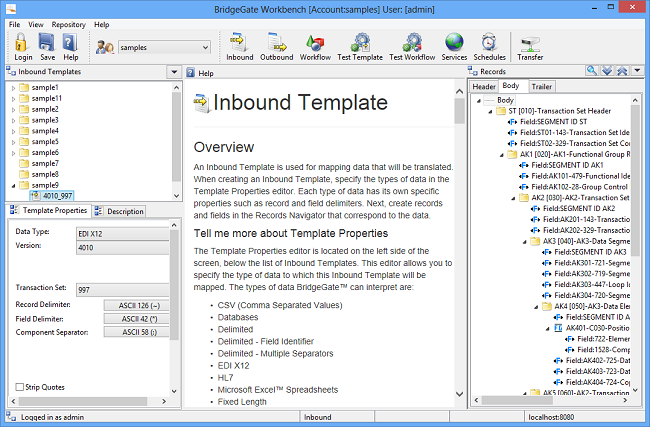Click the Test Template icon
650x427 pixels.
click(360, 41)
